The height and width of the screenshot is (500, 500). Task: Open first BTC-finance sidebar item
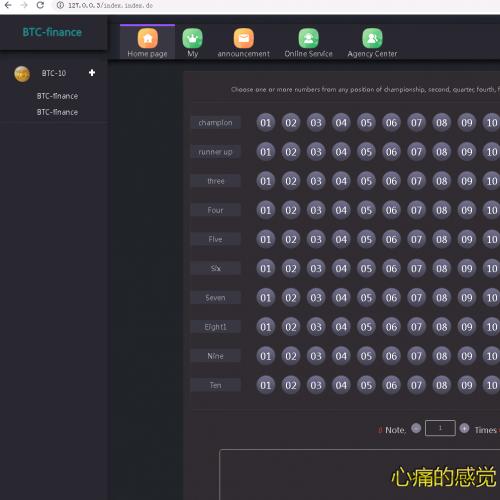pos(57,96)
